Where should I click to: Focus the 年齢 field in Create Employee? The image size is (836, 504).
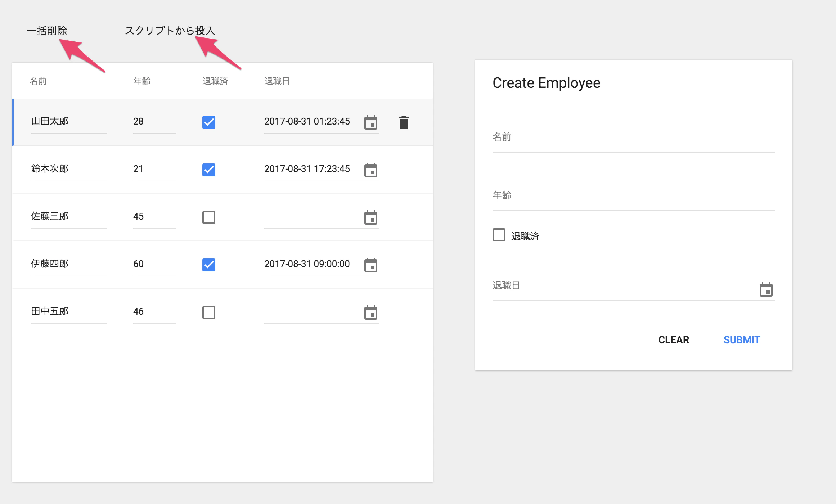coord(633,199)
